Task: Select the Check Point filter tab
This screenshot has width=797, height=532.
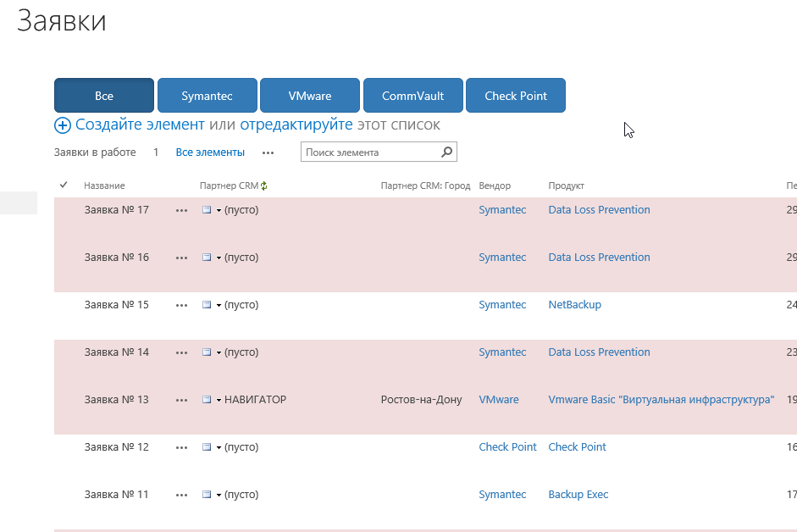Action: pos(516,96)
